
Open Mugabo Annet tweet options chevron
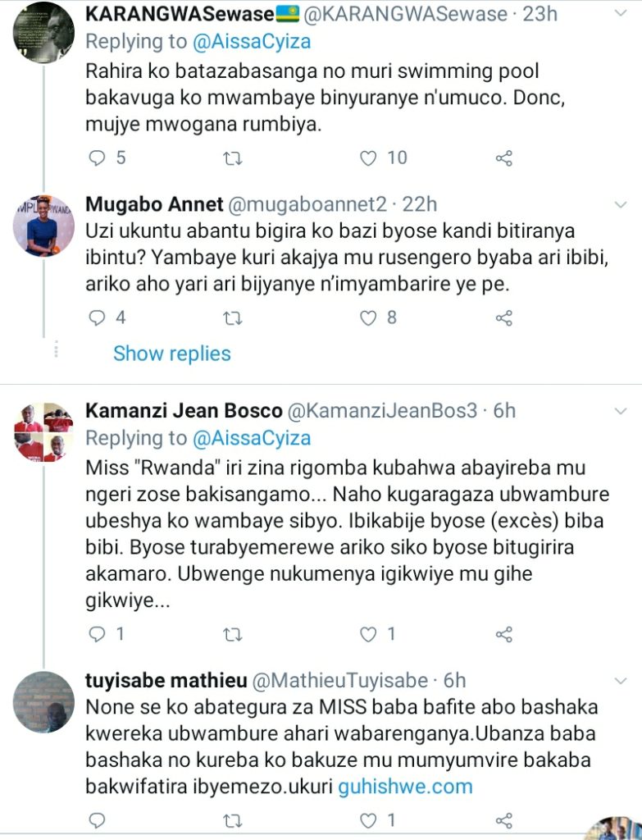[x=621, y=205]
